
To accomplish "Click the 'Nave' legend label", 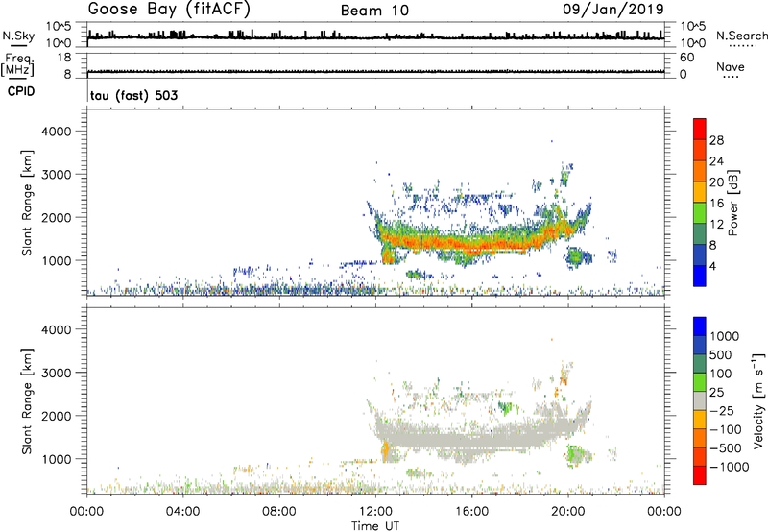I will pos(731,67).
